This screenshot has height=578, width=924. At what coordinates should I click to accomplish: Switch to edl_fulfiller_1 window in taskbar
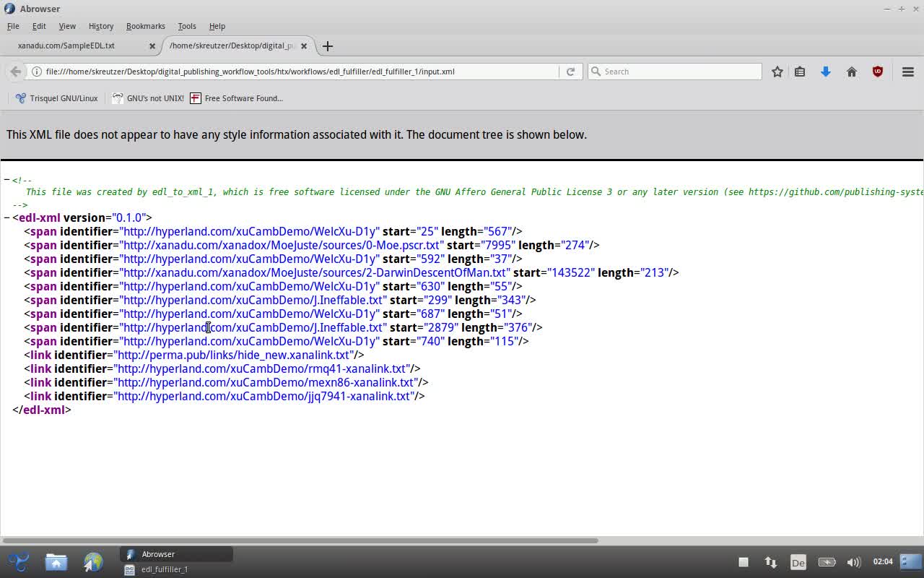point(176,569)
